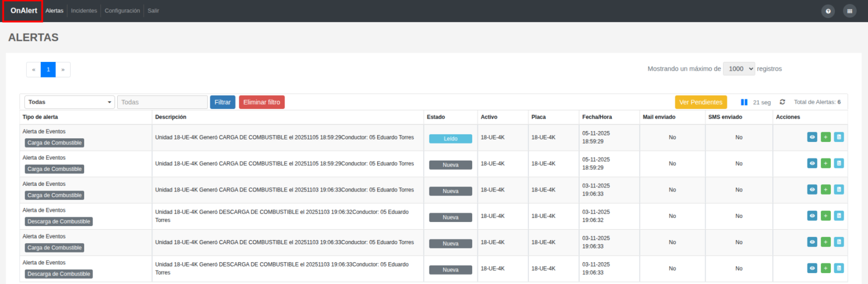Open the Incidentes menu
868x284 pixels.
(x=84, y=11)
